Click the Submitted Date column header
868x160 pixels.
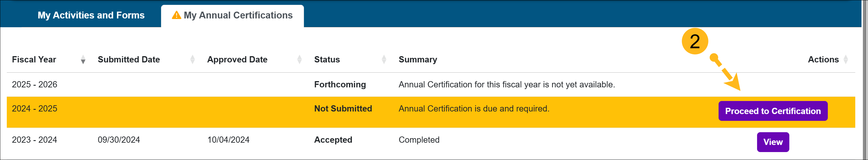point(129,60)
